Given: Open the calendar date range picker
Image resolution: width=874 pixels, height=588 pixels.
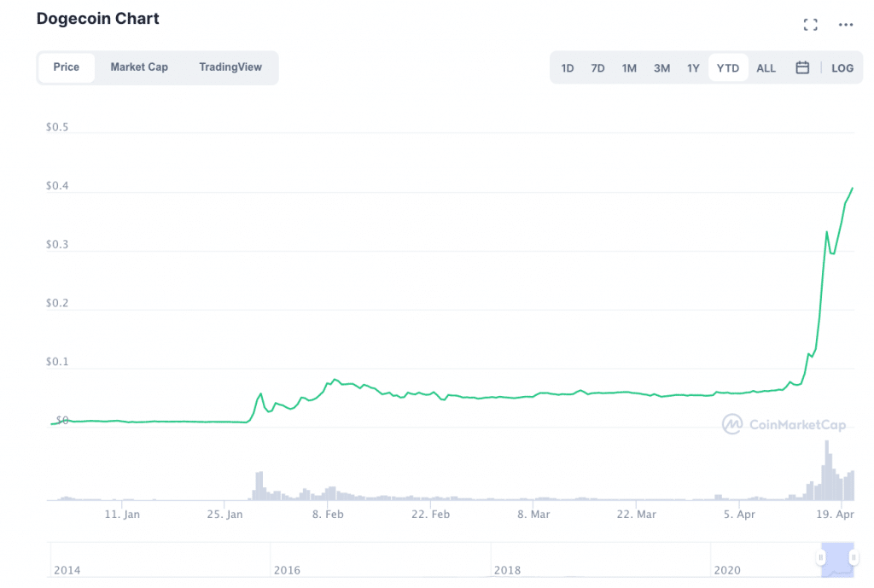Looking at the screenshot, I should tap(802, 67).
